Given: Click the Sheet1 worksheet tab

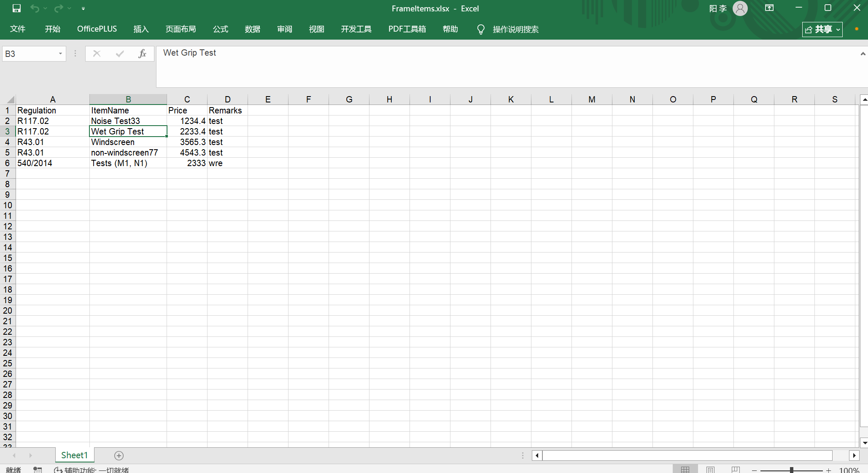Looking at the screenshot, I should [74, 455].
